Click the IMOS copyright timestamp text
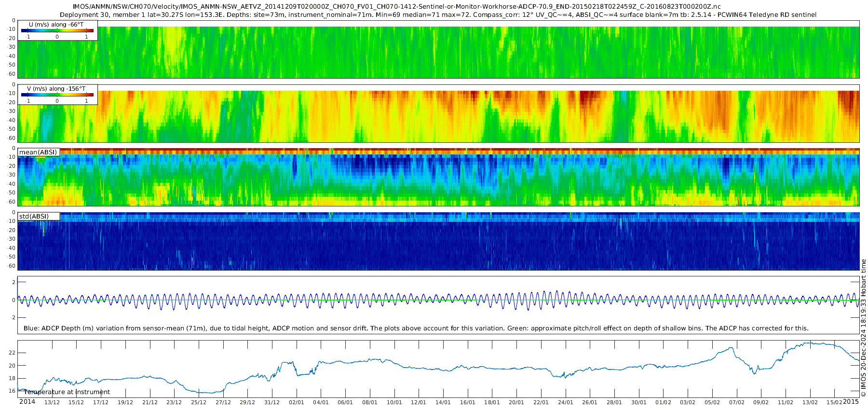 863,328
